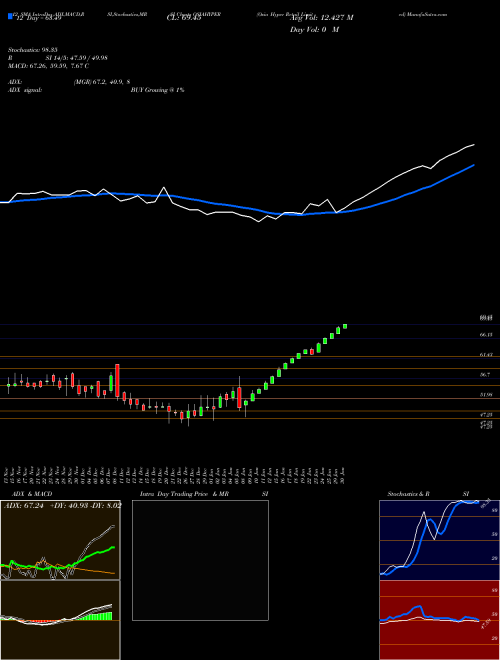The image size is (500, 660).
Task: Click the 66.13 price axis label
Action: 486,335
